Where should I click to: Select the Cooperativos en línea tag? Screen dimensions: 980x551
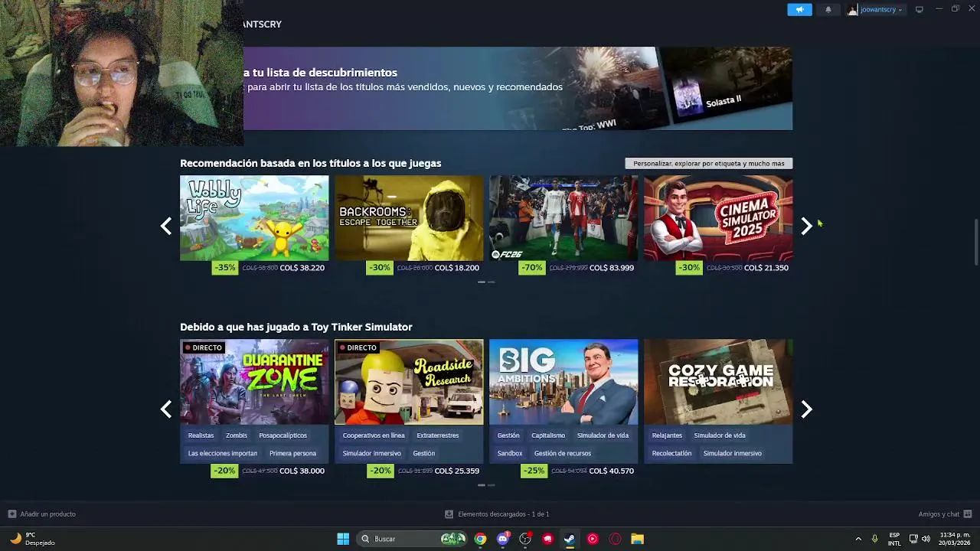pos(374,435)
